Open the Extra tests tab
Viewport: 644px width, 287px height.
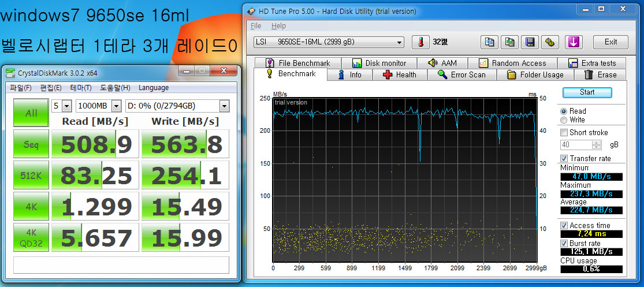[591, 63]
